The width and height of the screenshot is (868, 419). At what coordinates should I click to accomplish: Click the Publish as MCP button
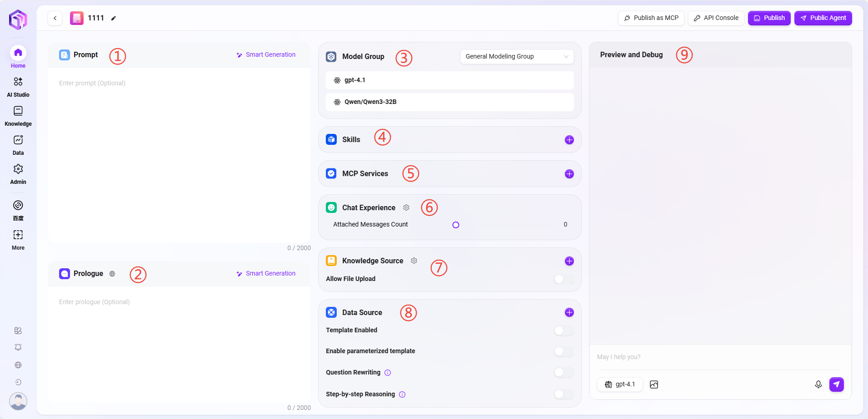(x=651, y=18)
